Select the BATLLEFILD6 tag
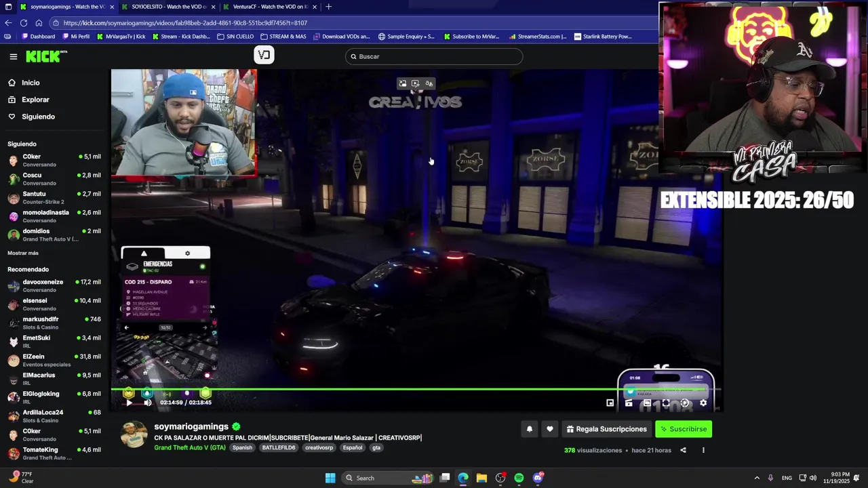This screenshot has width=868, height=488. [279, 447]
